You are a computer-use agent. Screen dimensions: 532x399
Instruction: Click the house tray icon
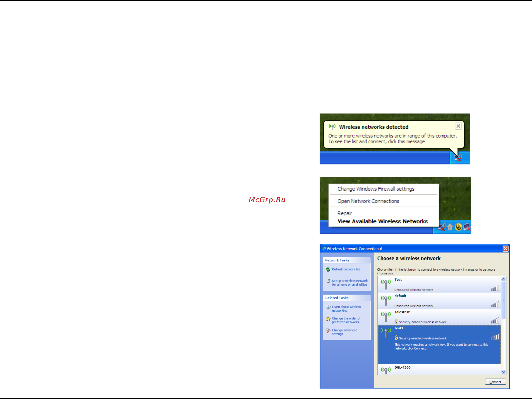450,227
